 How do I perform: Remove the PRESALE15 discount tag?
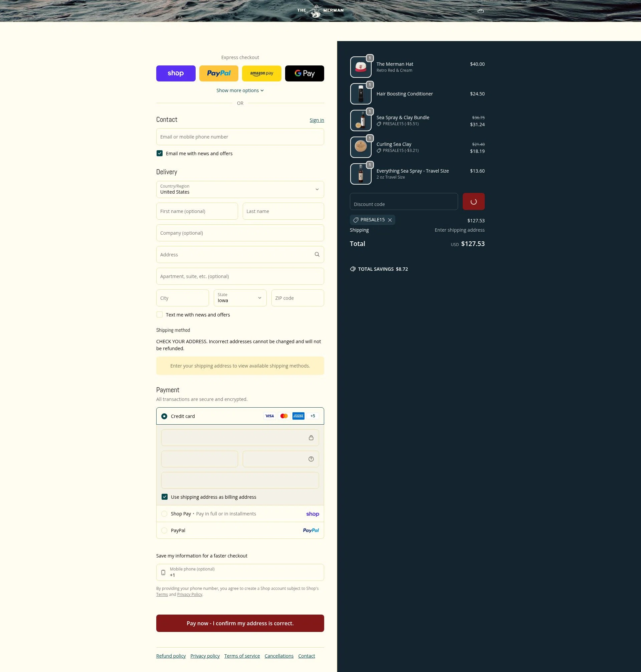(390, 220)
